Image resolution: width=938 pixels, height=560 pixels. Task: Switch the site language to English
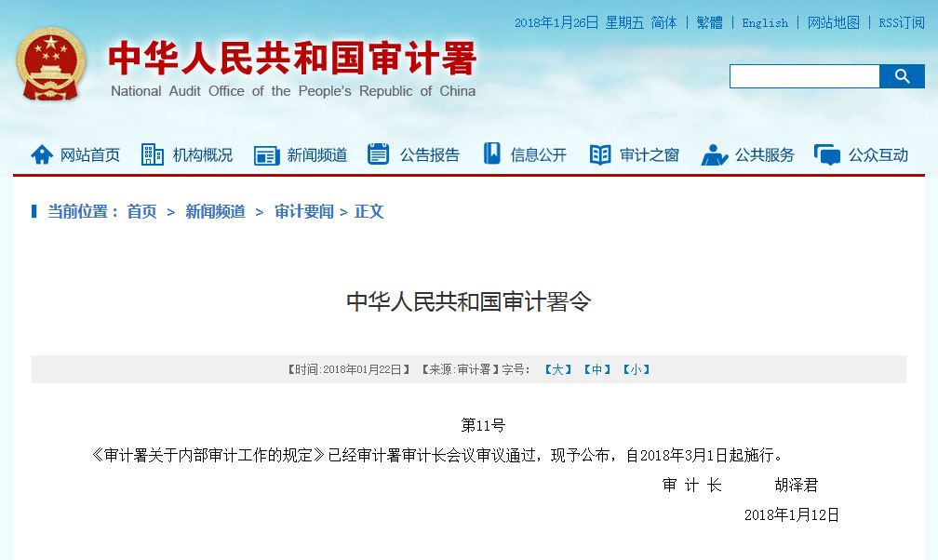pyautogui.click(x=765, y=22)
